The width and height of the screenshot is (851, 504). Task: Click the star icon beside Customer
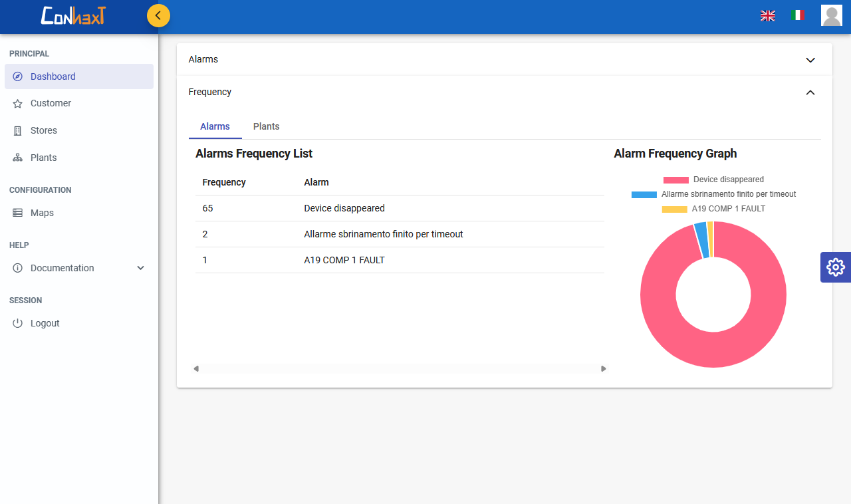click(x=18, y=104)
